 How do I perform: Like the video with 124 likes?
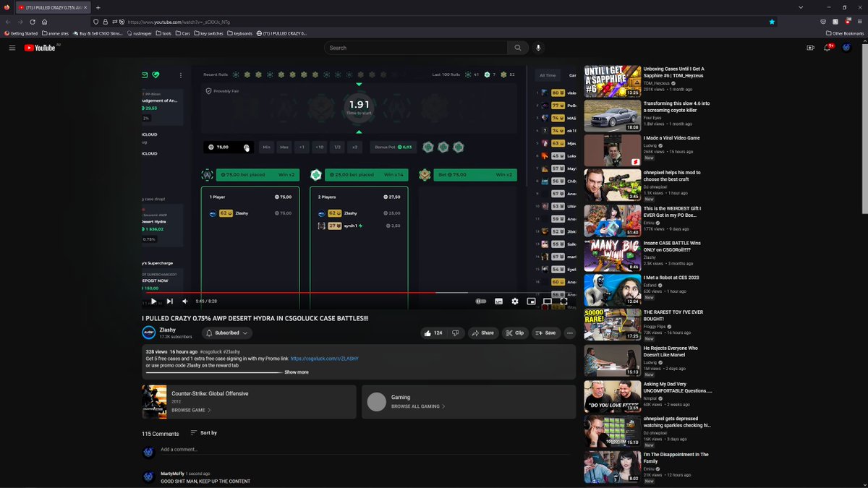(434, 333)
